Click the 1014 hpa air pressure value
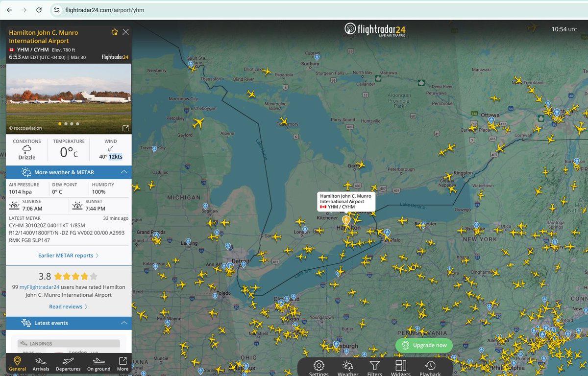This screenshot has width=588, height=376. tap(20, 192)
